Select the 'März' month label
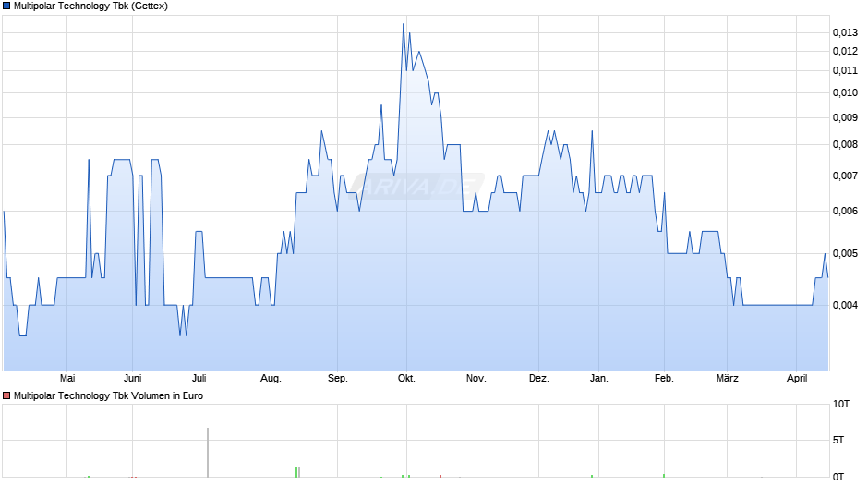868x486 pixels. click(728, 378)
